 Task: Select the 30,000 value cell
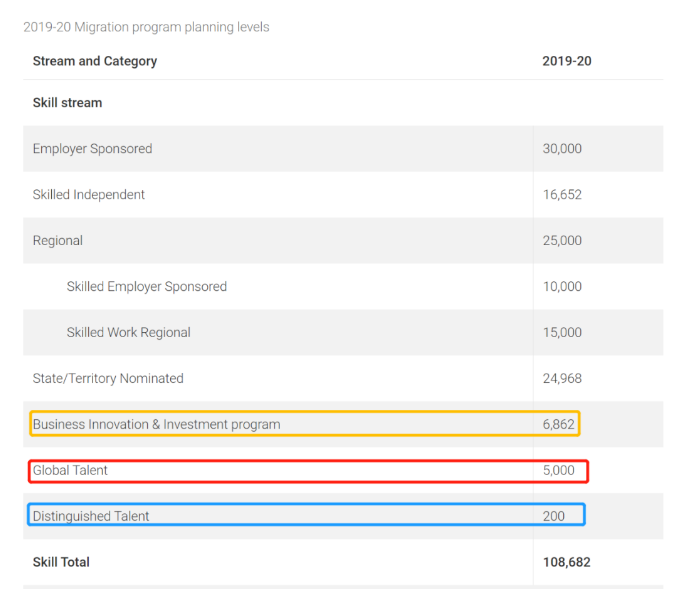click(562, 149)
